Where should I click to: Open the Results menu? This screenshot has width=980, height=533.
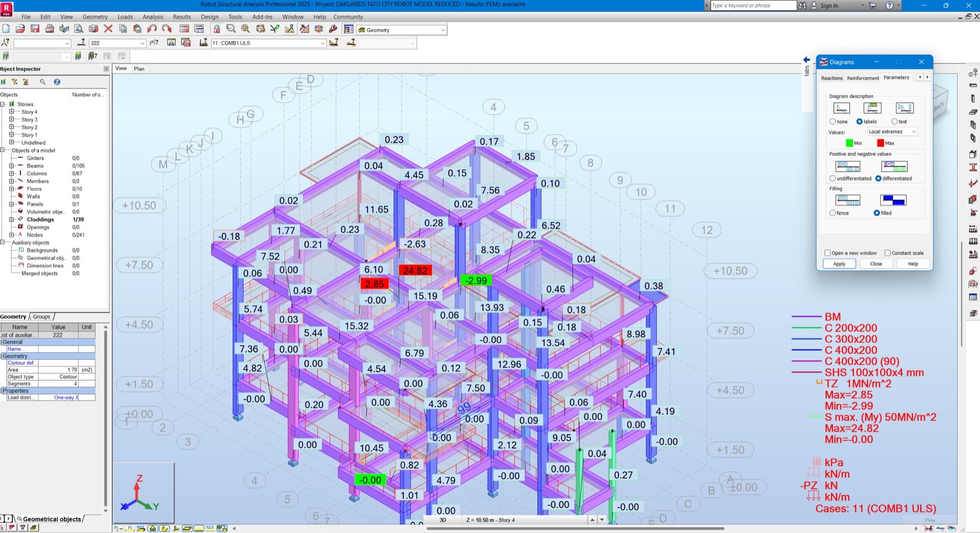182,17
